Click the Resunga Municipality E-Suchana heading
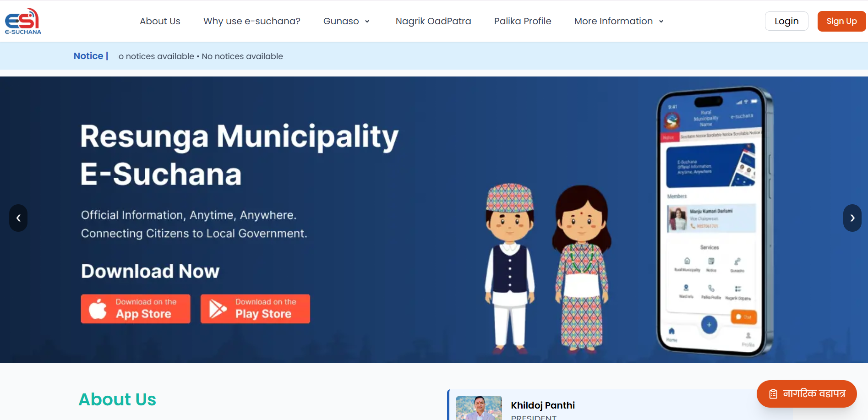This screenshot has height=420, width=868. (240, 155)
